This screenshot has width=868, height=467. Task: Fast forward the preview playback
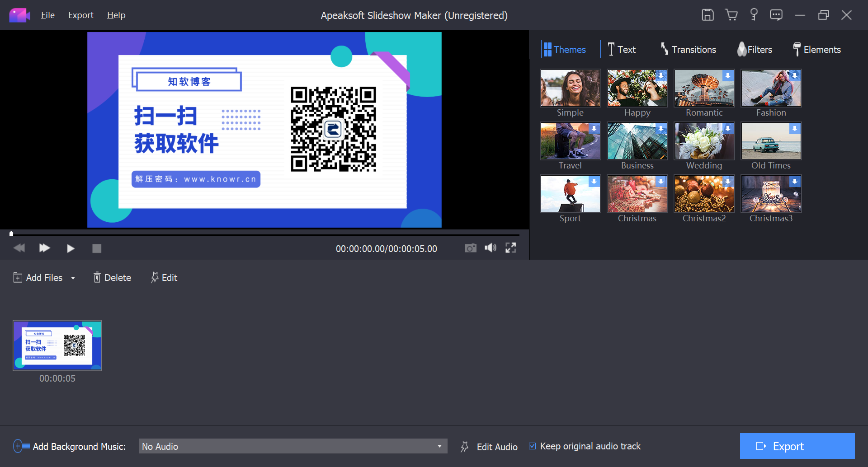click(x=44, y=248)
